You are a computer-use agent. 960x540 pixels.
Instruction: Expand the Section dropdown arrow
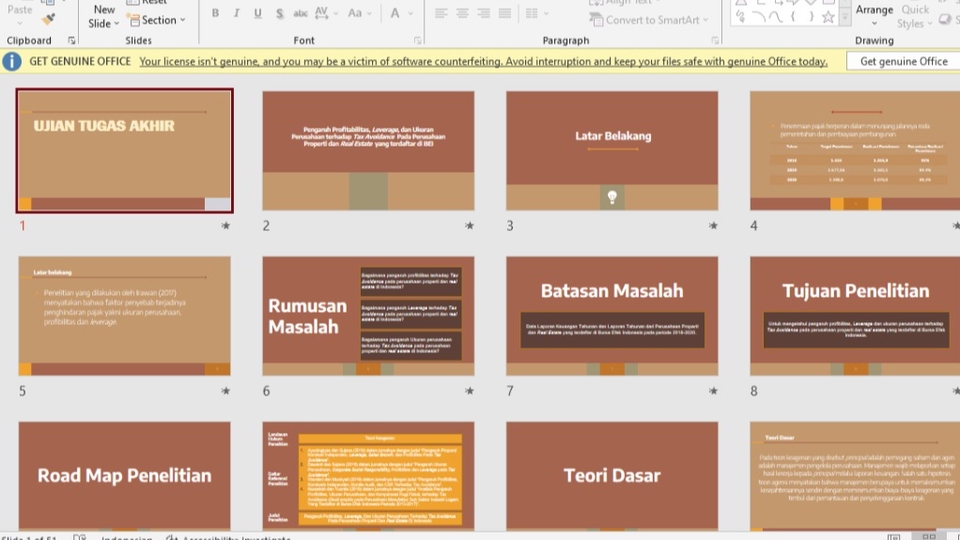point(182,20)
